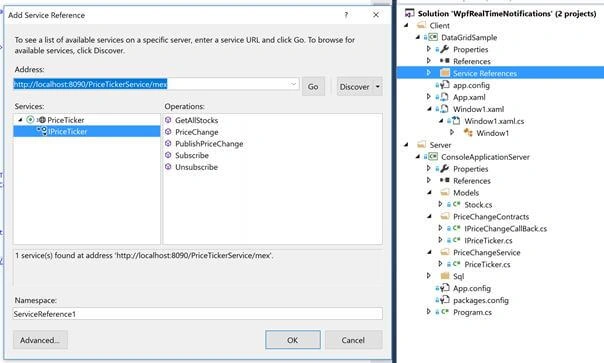Image resolution: width=604 pixels, height=363 pixels.
Task: Click the Namespace input field
Action: pyautogui.click(x=198, y=314)
